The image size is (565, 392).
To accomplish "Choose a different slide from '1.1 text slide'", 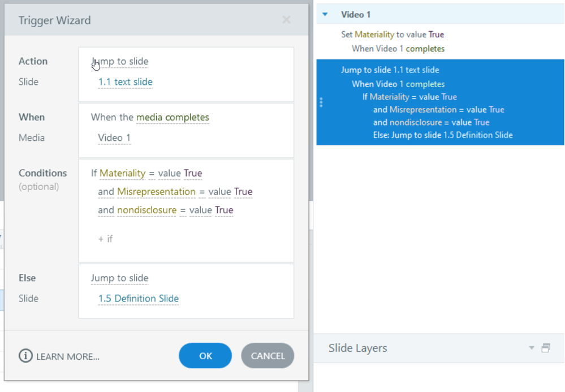I will tap(126, 82).
